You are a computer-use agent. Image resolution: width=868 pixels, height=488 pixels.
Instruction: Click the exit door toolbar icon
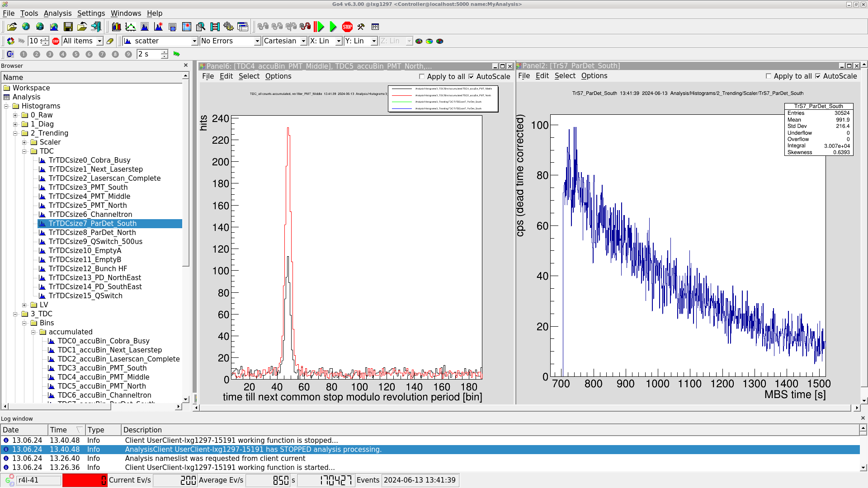[96, 27]
